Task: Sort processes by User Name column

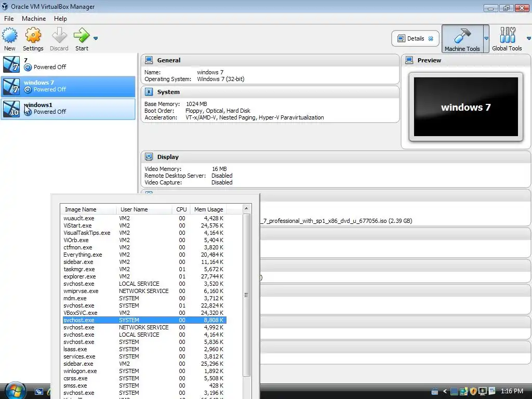Action: (x=144, y=209)
